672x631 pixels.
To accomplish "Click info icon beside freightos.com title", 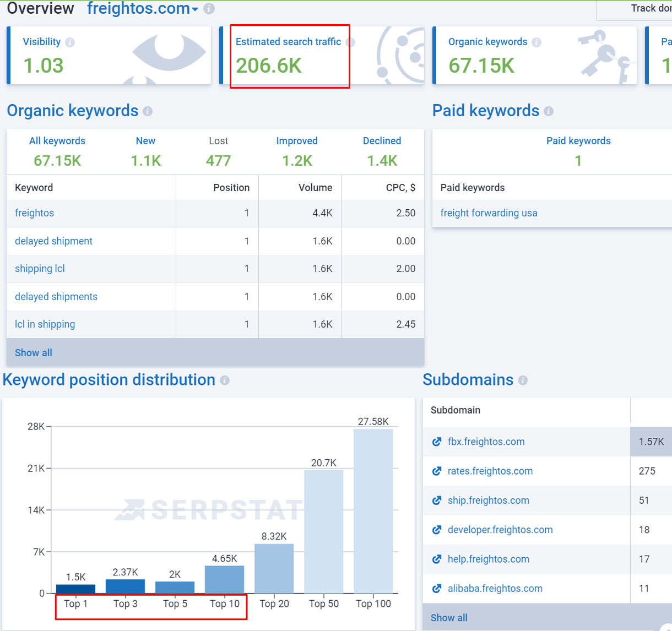I will click(x=209, y=9).
